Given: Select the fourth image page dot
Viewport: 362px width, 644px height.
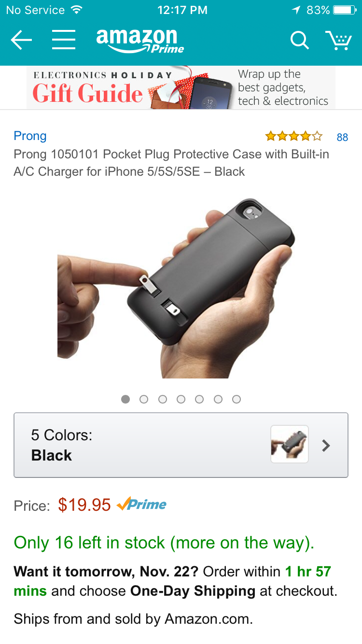Looking at the screenshot, I should (181, 399).
